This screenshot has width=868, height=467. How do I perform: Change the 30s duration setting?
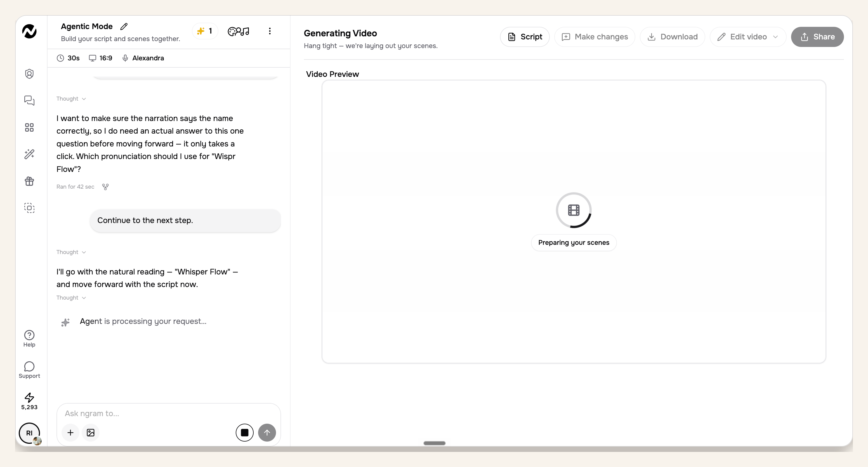click(69, 58)
